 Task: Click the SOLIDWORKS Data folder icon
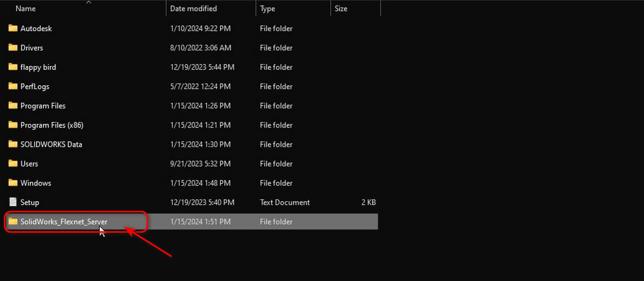(13, 144)
